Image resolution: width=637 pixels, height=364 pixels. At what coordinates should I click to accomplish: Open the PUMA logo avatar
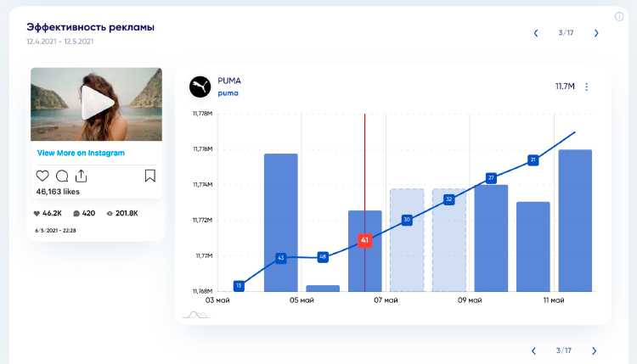click(200, 87)
